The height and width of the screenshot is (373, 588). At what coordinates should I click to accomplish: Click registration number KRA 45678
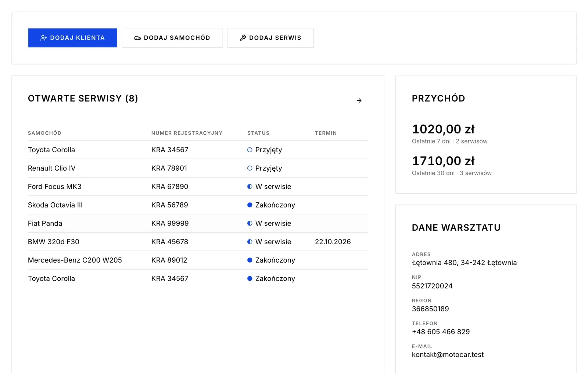(170, 242)
